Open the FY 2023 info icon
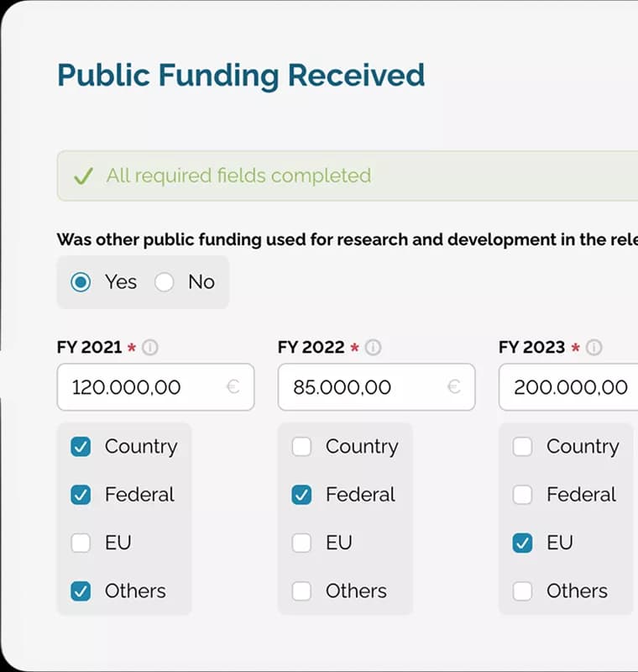Viewport: 638px width, 672px height. (x=594, y=347)
